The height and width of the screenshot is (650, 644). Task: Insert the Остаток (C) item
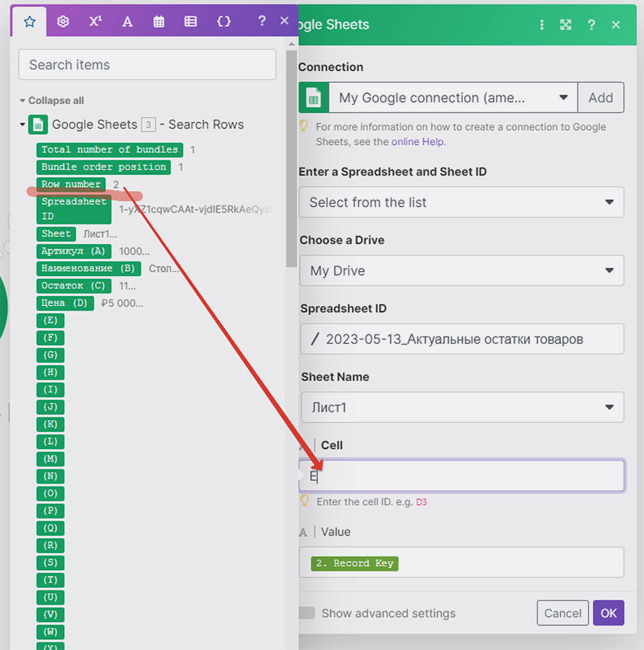[74, 286]
